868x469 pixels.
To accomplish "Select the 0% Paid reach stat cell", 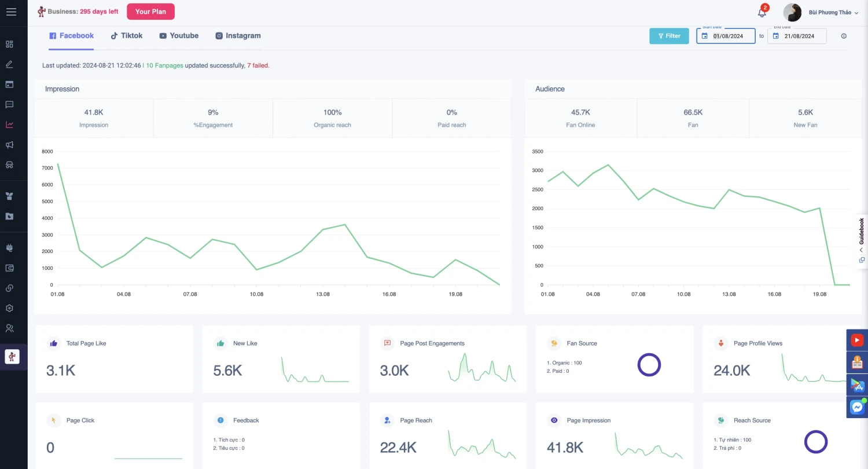I will (452, 118).
